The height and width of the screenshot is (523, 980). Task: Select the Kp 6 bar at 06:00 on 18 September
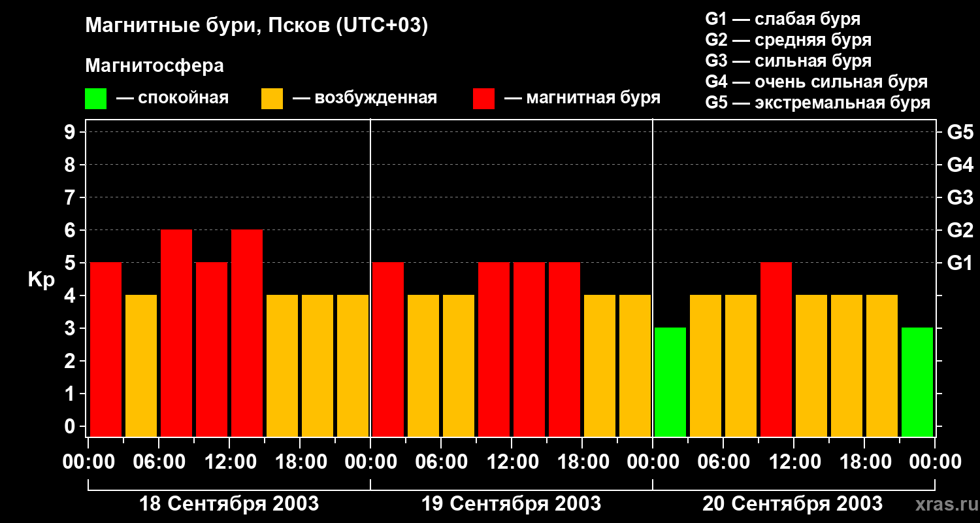176,333
